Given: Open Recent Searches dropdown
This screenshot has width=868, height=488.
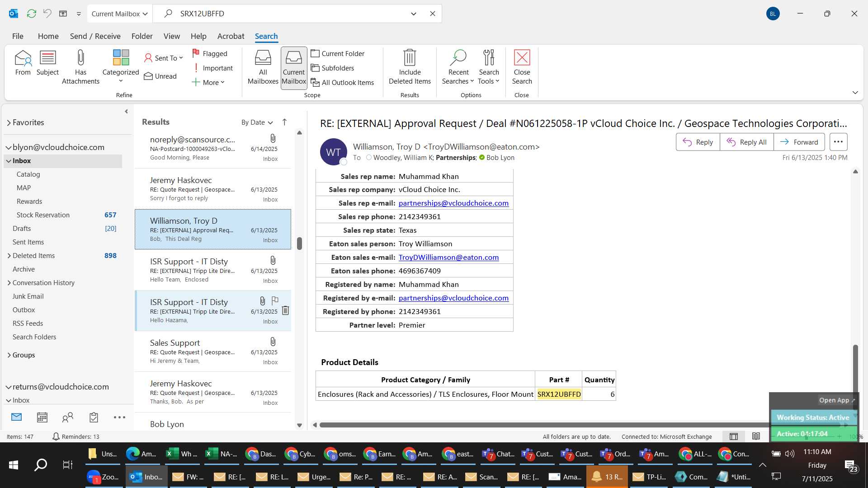Looking at the screenshot, I should [x=458, y=67].
